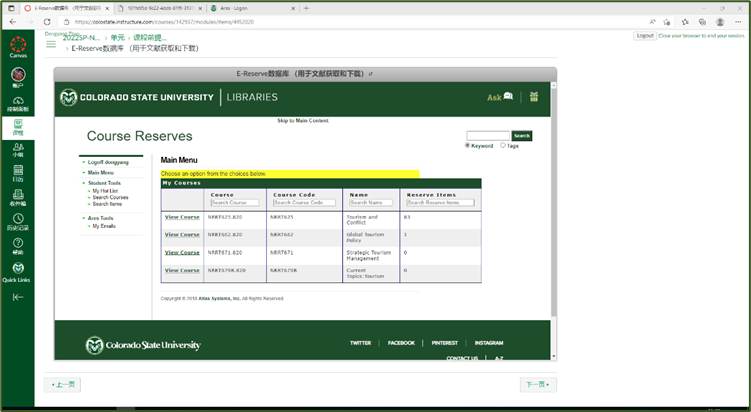This screenshot has height=412, width=751.
Task: Click the Ask chat bubble icon
Action: 507,97
